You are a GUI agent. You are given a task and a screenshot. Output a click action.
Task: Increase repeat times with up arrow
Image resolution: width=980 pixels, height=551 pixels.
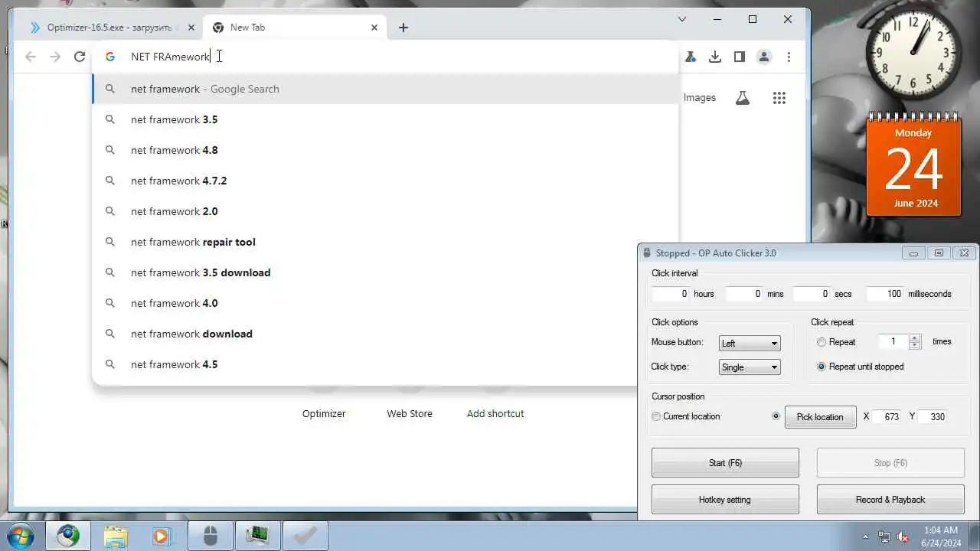pyautogui.click(x=914, y=338)
